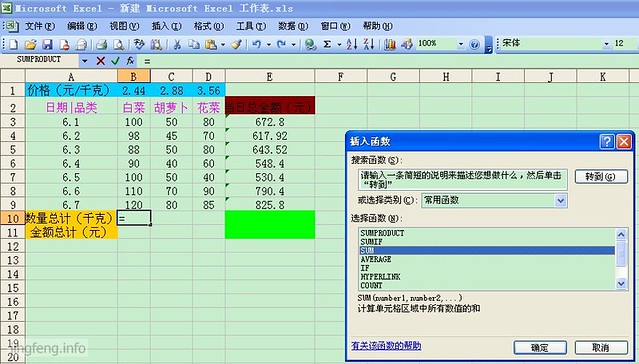Screen dimensions: 639x364
Task: Sort ascending with A-Z icon
Action: pos(352,44)
